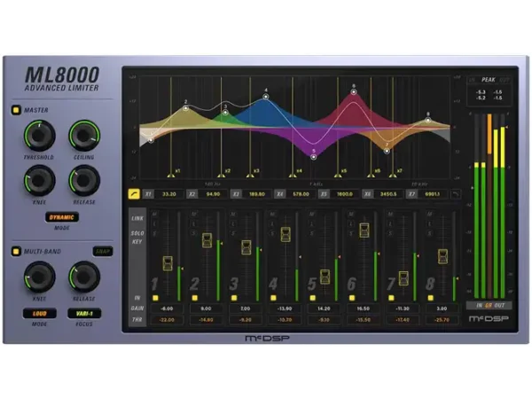
Task: Click the X7 crossover label button
Action: coord(411,194)
